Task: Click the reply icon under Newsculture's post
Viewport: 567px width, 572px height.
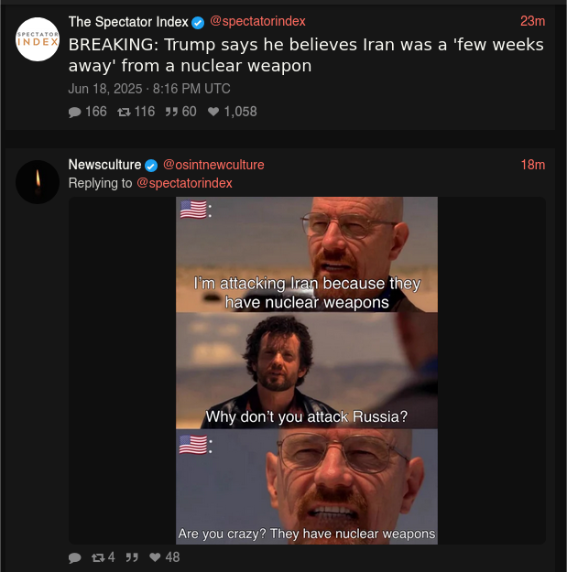Action: click(x=74, y=557)
